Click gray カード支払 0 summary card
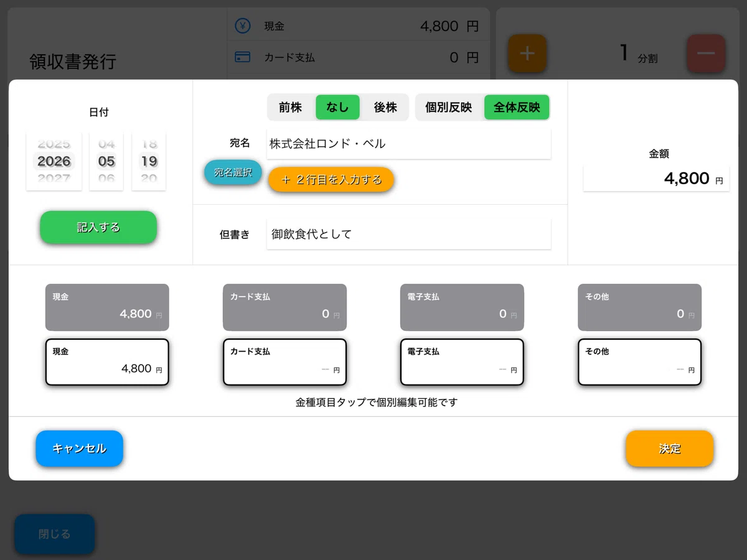 [x=284, y=307]
